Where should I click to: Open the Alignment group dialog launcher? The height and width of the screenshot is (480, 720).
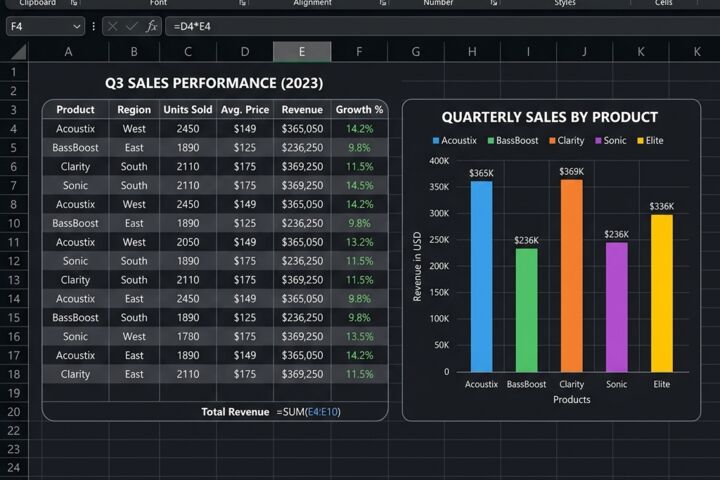tap(382, 3)
